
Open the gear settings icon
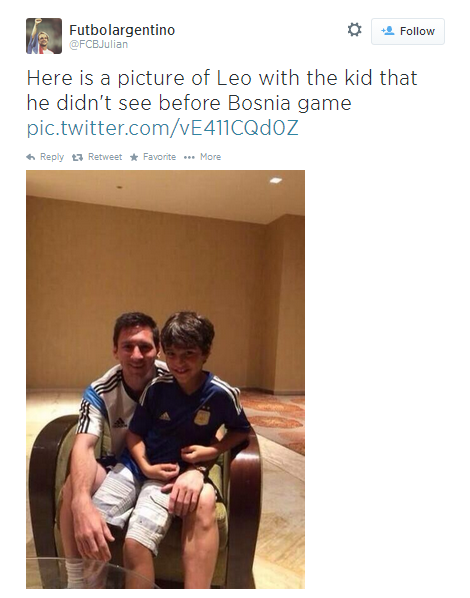354,29
